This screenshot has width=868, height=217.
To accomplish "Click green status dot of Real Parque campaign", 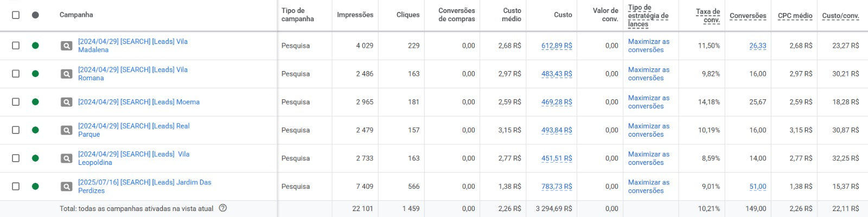I will coord(35,130).
